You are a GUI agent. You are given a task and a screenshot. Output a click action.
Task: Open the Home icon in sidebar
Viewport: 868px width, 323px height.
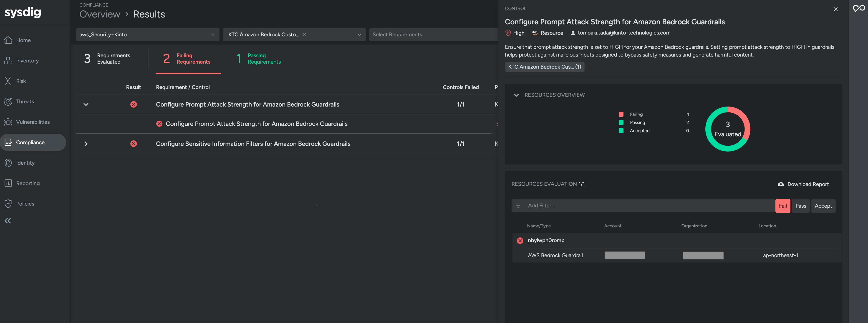pyautogui.click(x=8, y=40)
